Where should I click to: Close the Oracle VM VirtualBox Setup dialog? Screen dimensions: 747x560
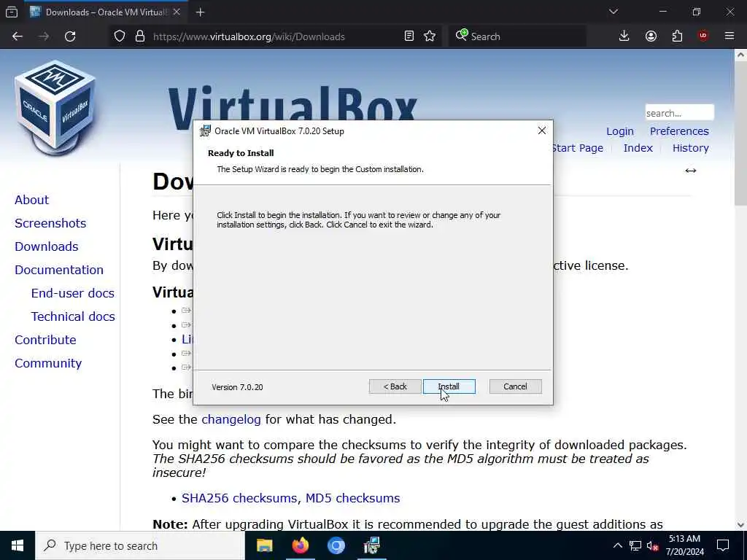[542, 131]
